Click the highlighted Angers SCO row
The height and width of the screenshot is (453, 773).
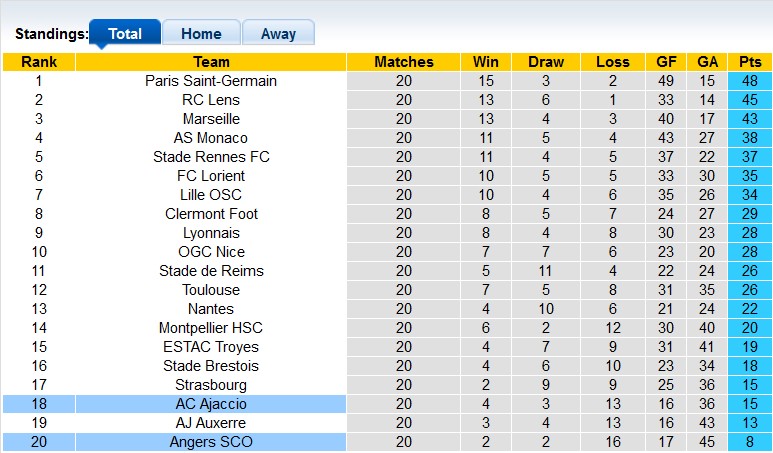pos(211,442)
